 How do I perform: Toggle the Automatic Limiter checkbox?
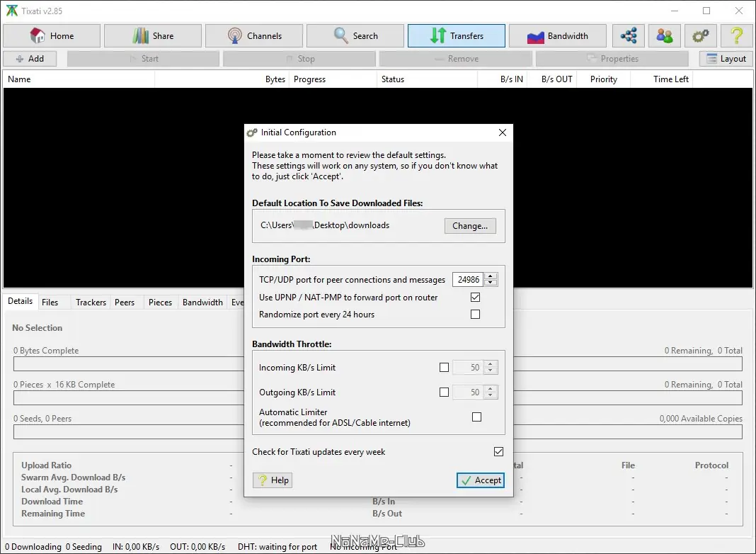pyautogui.click(x=476, y=417)
